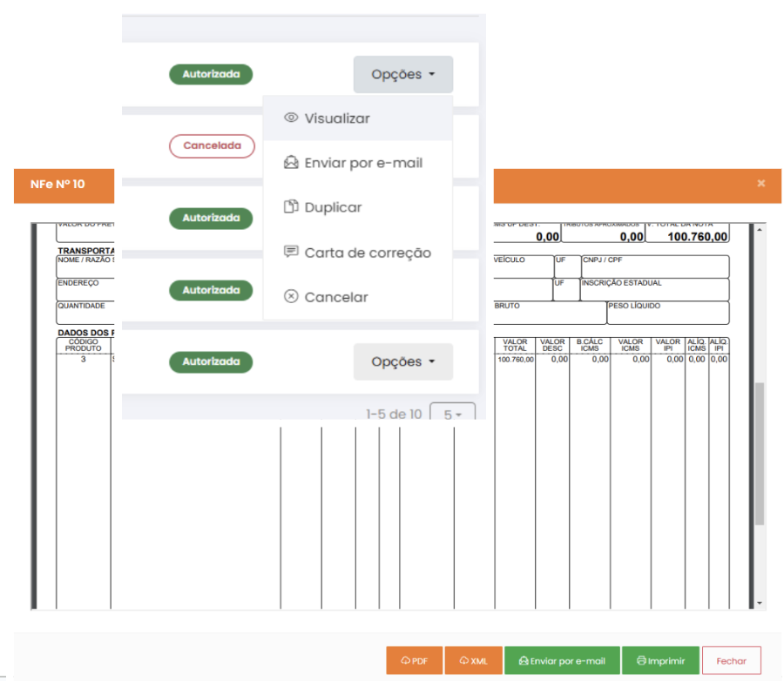Viewport: 784px width, 681px height.
Task: Click the envelope icon in the options menu
Action: click(291, 163)
